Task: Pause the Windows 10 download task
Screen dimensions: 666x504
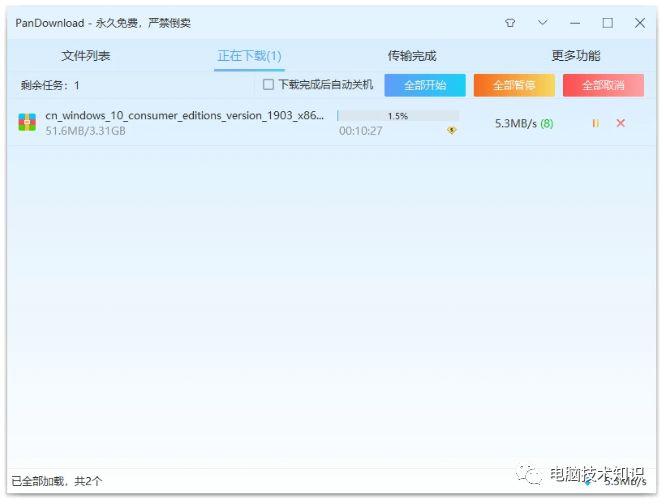Action: 595,123
